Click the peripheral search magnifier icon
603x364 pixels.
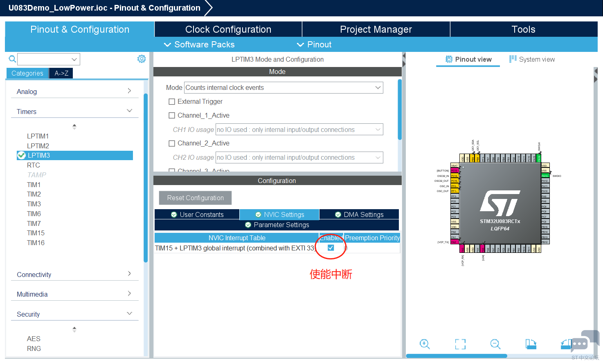coord(12,59)
